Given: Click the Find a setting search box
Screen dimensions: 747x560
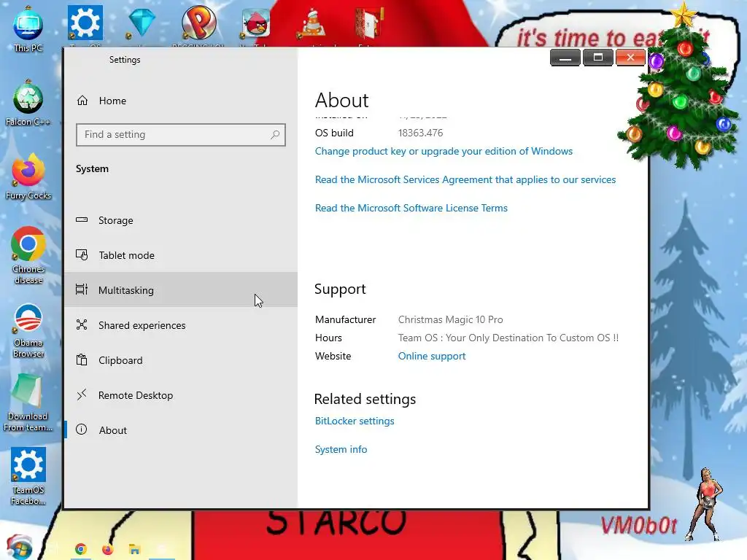Looking at the screenshot, I should click(181, 135).
